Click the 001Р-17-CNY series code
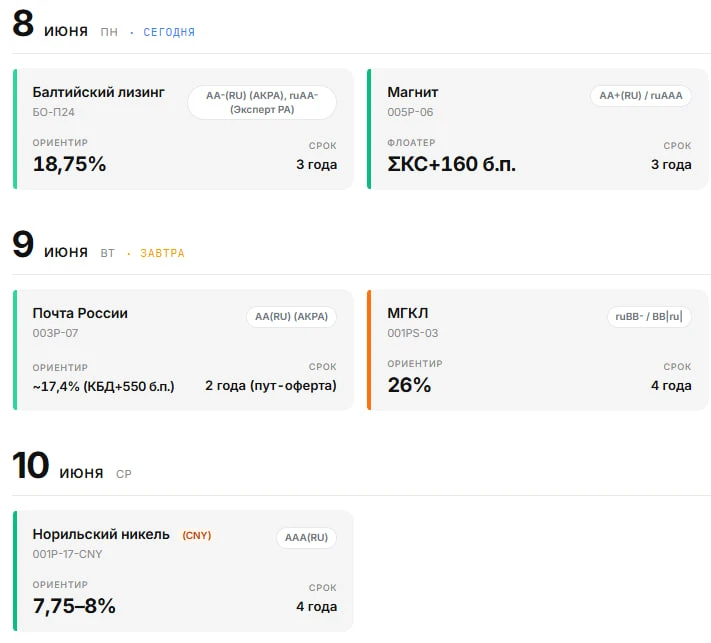 67,554
